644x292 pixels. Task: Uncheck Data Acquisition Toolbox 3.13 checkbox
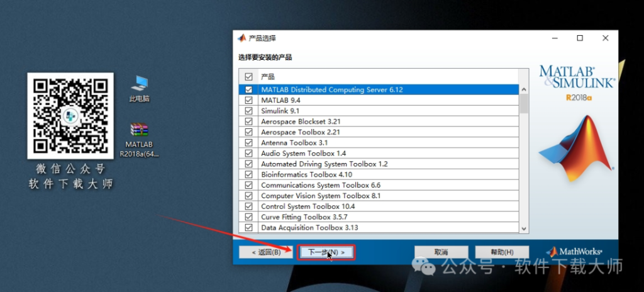pyautogui.click(x=249, y=227)
